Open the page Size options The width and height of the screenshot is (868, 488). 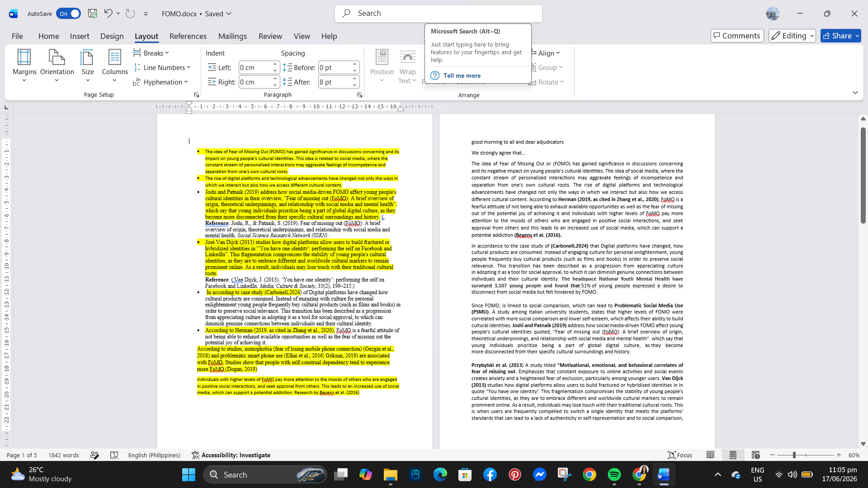88,66
